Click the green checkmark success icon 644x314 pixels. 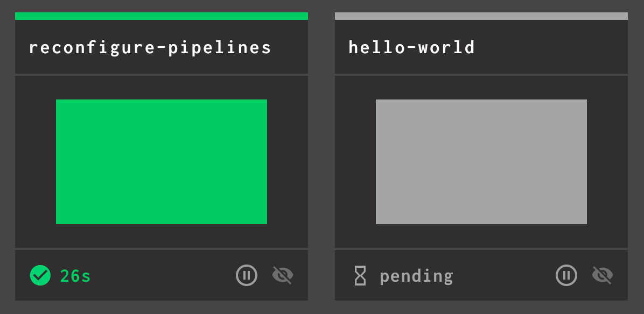coord(40,275)
